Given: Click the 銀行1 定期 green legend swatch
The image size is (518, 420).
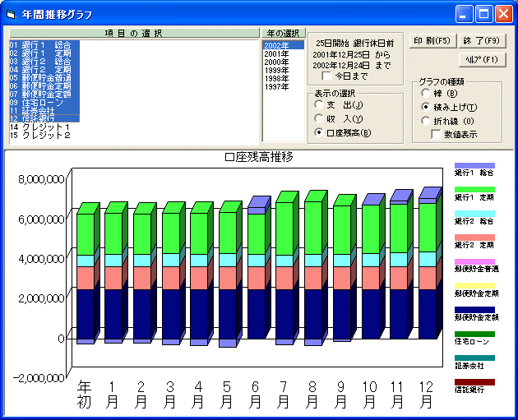Looking at the screenshot, I should [474, 190].
